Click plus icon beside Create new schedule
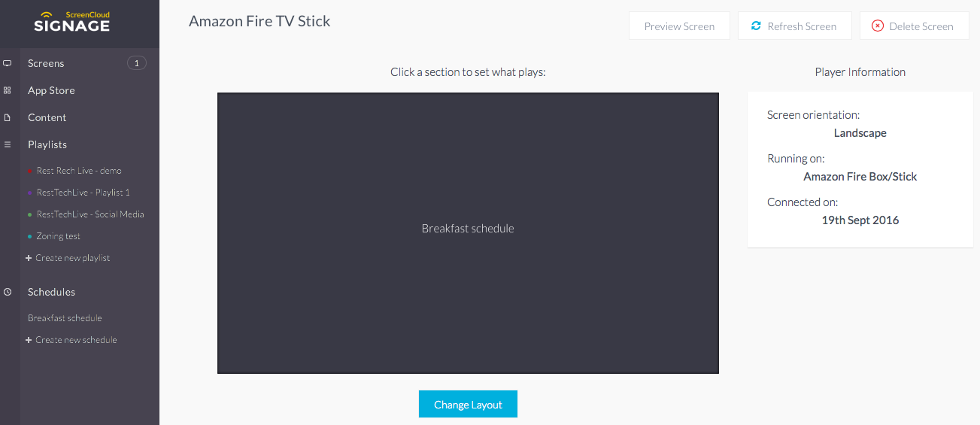This screenshot has height=425, width=980. pos(29,340)
